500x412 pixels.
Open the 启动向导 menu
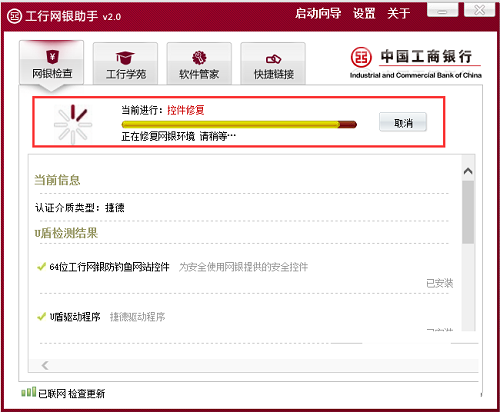click(x=318, y=14)
